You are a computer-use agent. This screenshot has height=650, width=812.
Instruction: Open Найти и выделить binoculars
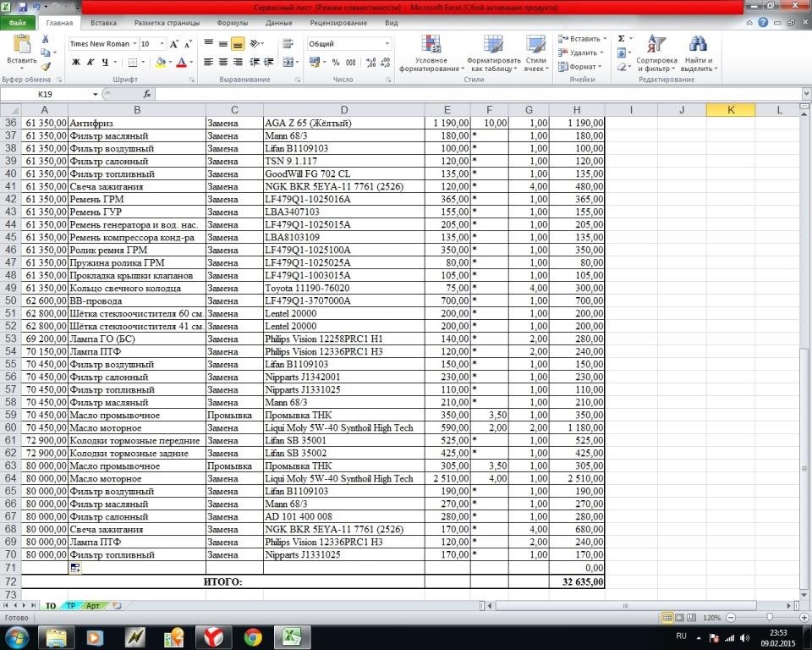[x=699, y=53]
